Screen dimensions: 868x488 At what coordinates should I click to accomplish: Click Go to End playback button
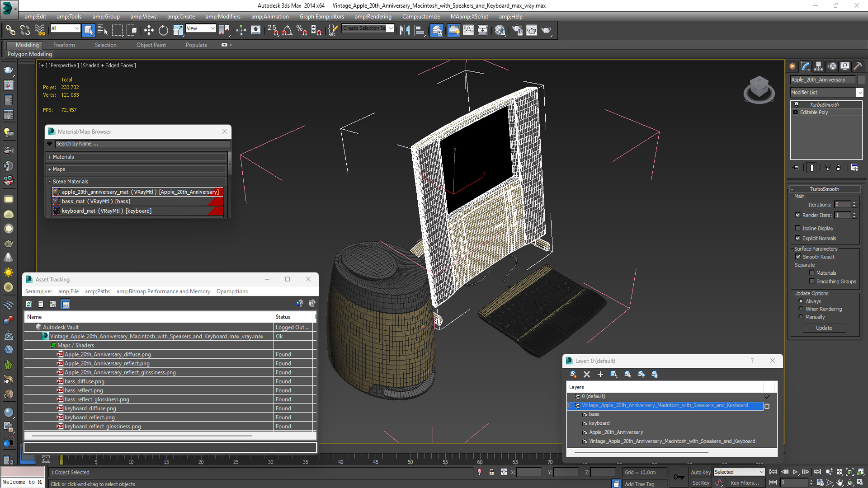[817, 472]
